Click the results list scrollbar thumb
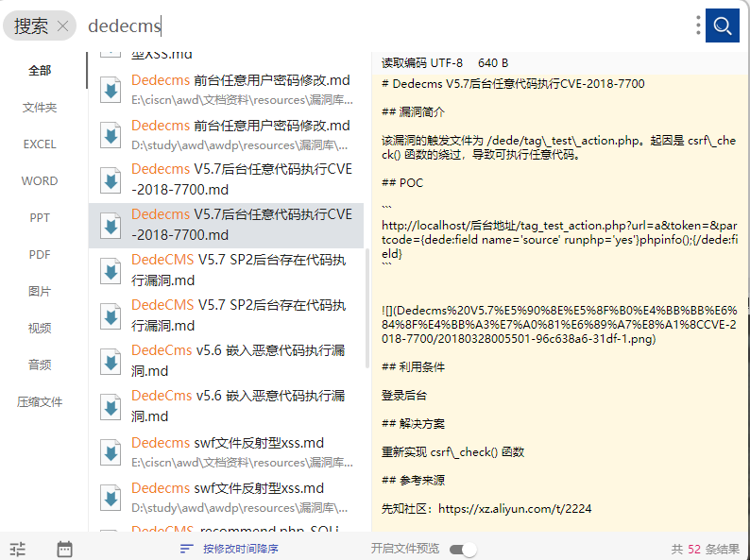This screenshot has width=750, height=560. coord(367,309)
